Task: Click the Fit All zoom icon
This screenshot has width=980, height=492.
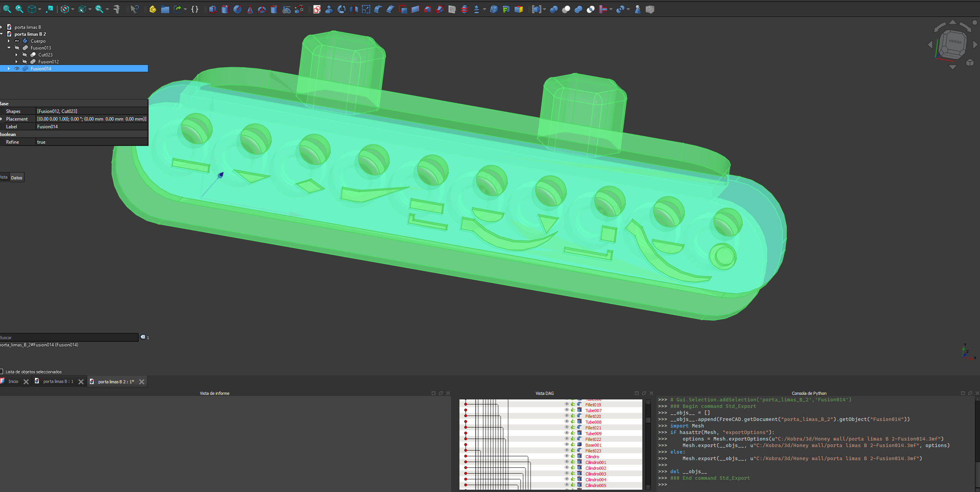Action: click(7, 9)
